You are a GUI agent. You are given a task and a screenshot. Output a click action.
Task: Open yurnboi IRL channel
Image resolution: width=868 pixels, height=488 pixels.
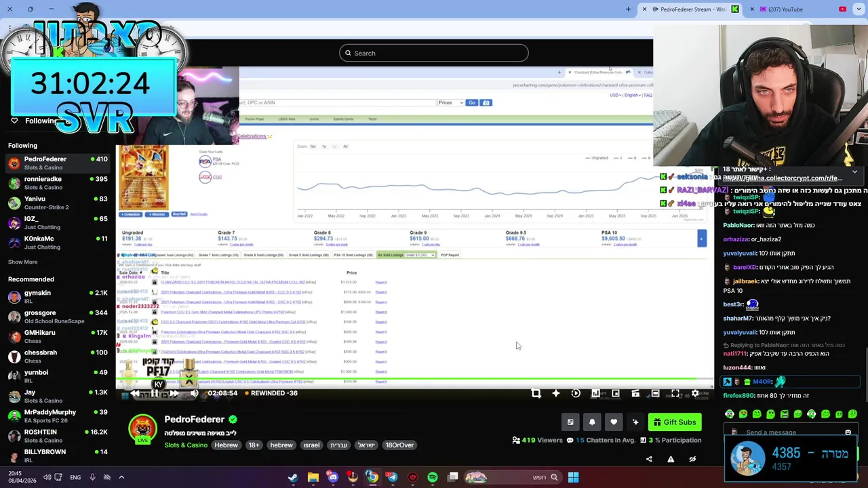point(58,376)
